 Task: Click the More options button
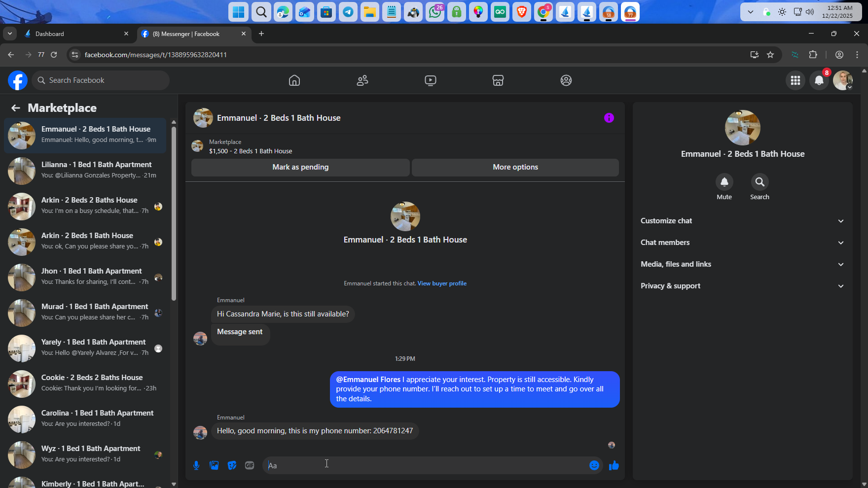click(x=515, y=167)
